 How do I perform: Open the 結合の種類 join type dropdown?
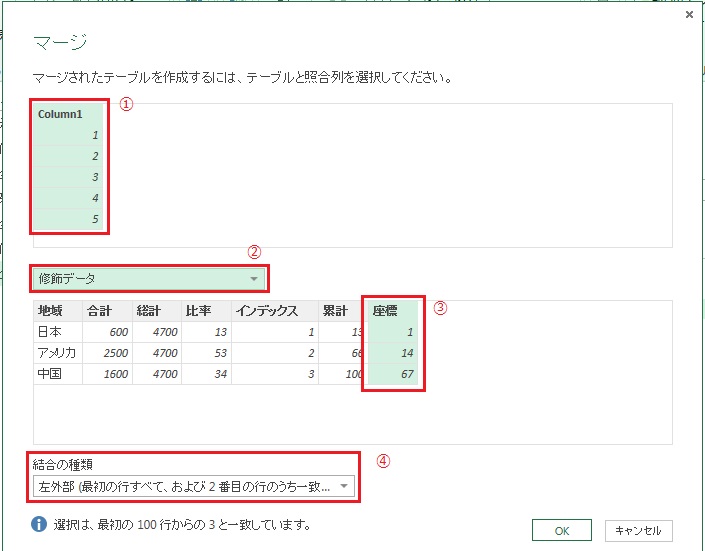[194, 486]
